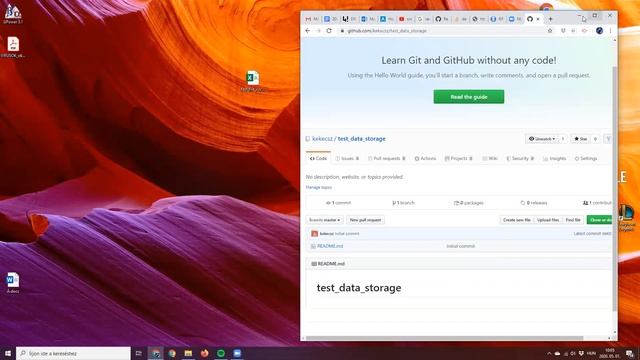Open the Unwatch dropdown
640x360 pixels.
542,139
